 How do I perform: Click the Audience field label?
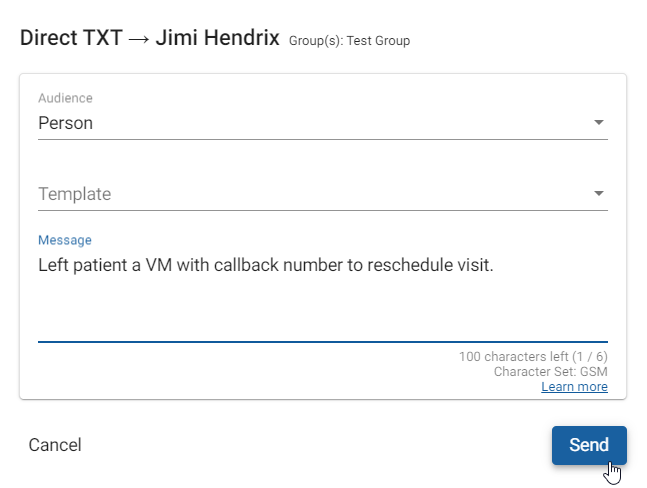click(65, 98)
